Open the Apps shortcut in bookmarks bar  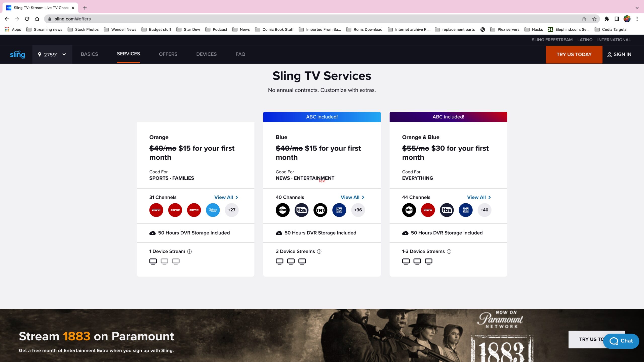[13, 29]
